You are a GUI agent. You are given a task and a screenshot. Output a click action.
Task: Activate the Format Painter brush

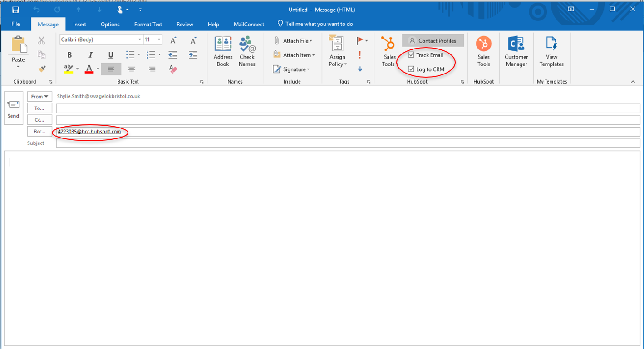[42, 69]
